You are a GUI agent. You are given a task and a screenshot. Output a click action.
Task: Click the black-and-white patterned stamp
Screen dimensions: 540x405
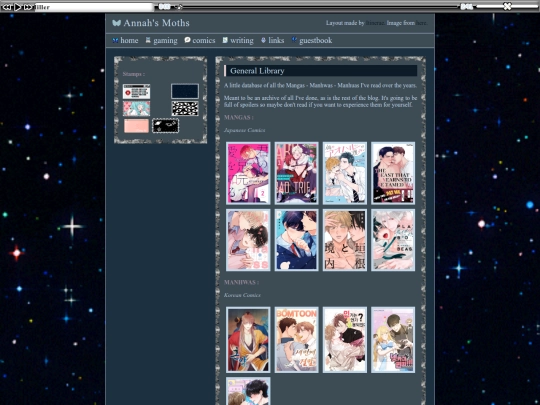[185, 108]
